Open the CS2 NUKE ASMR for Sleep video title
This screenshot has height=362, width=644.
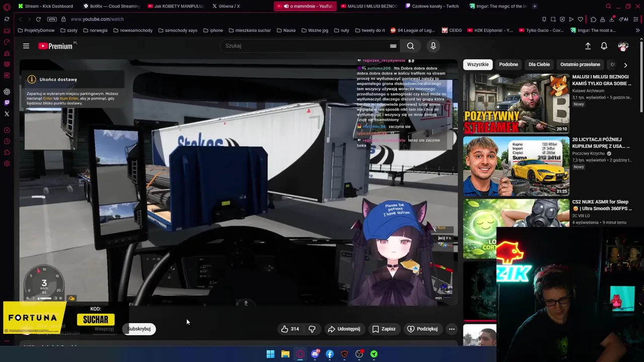pyautogui.click(x=602, y=205)
